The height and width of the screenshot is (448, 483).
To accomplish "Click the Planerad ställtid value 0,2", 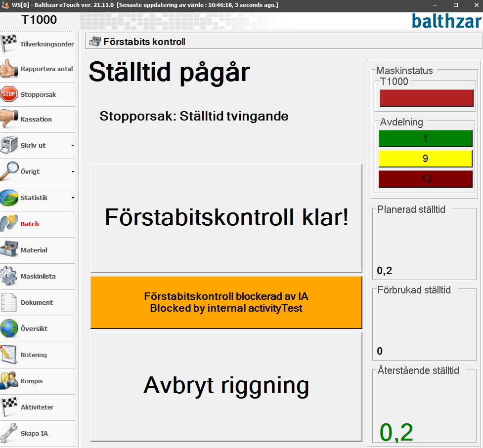I will [x=385, y=271].
